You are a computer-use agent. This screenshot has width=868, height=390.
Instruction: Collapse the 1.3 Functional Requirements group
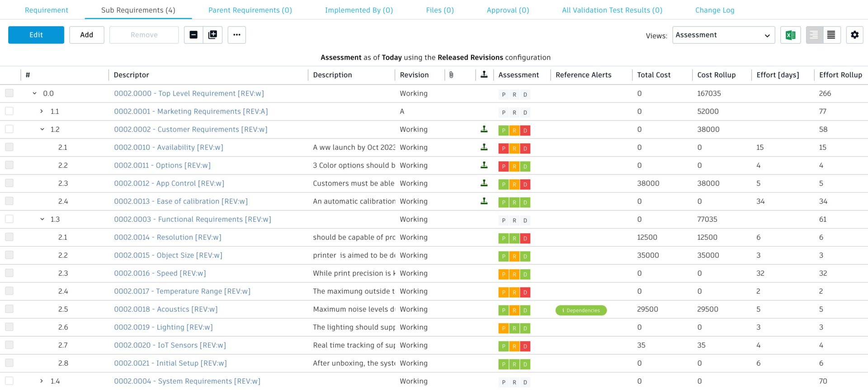coord(42,219)
